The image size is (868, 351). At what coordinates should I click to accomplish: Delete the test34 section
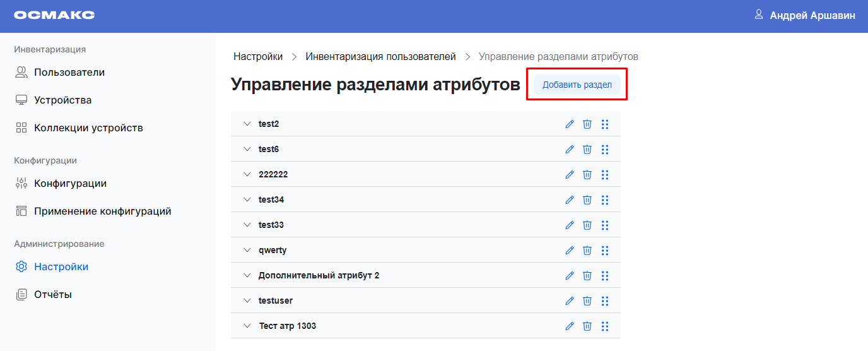pyautogui.click(x=587, y=200)
